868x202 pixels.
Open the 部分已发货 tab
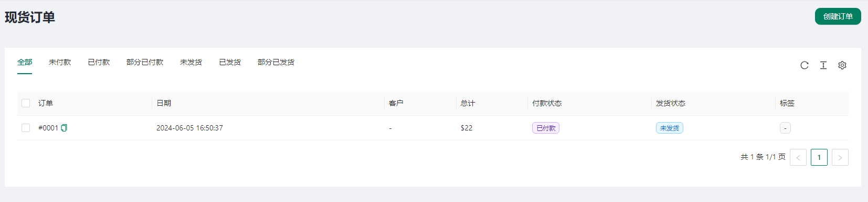tap(276, 62)
